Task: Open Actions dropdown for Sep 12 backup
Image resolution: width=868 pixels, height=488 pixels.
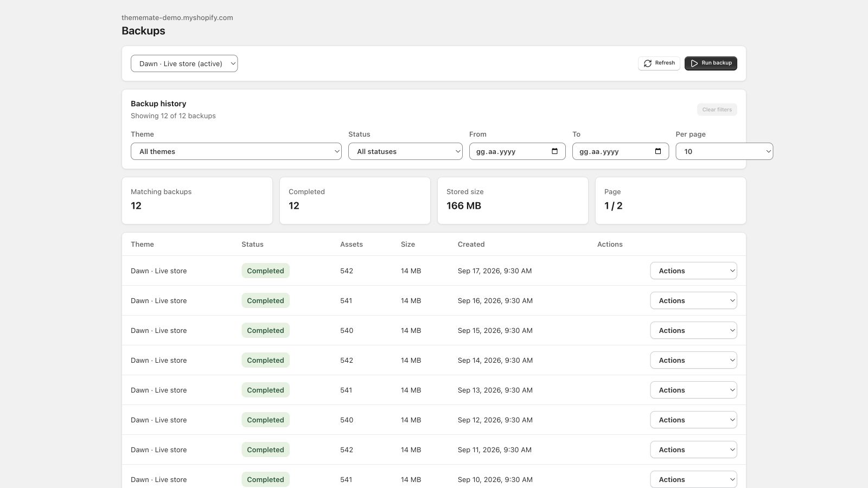Action: coord(693,420)
